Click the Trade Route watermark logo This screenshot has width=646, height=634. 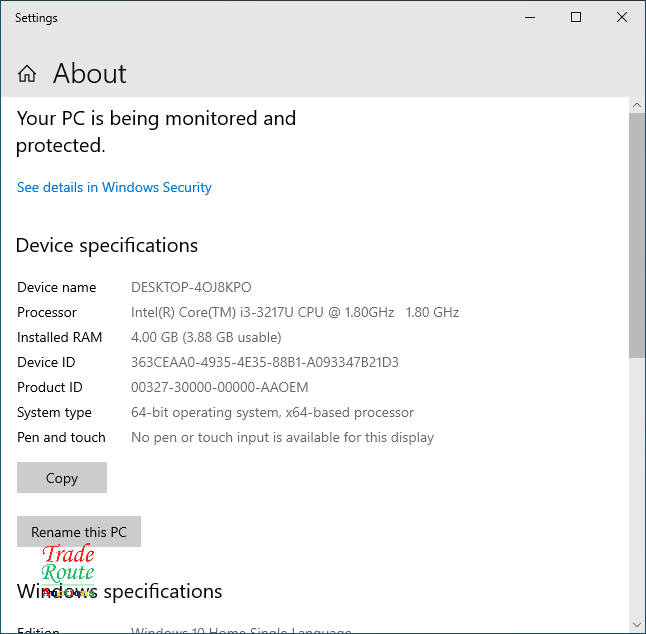tap(68, 571)
